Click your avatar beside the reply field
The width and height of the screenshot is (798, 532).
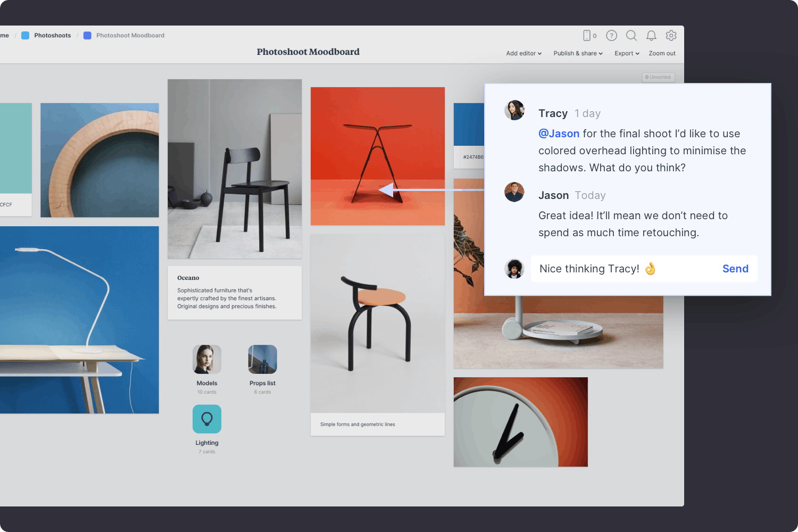click(514, 269)
